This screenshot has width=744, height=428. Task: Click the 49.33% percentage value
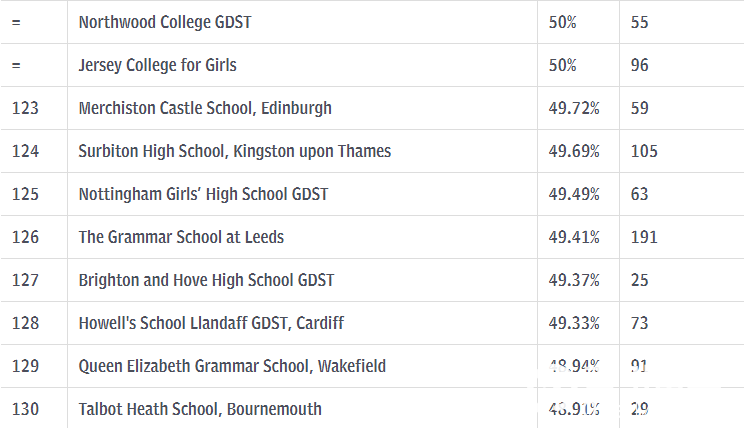tap(574, 323)
